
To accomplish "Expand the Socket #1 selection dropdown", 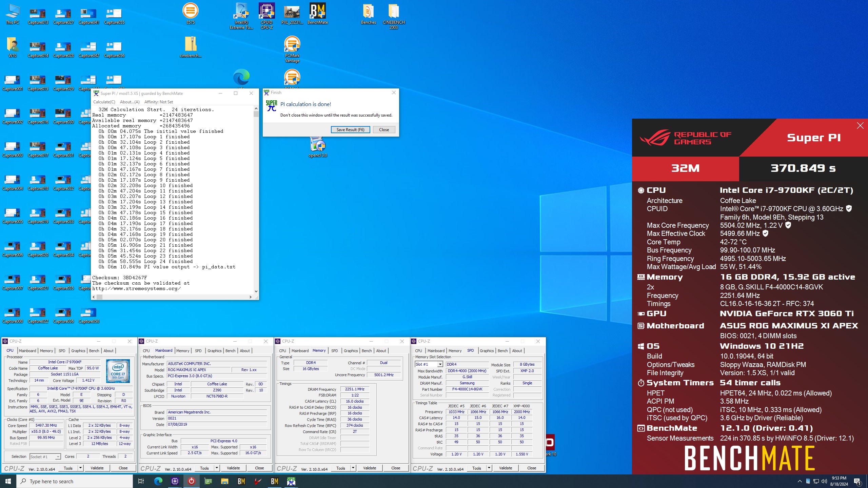I will tap(58, 457).
